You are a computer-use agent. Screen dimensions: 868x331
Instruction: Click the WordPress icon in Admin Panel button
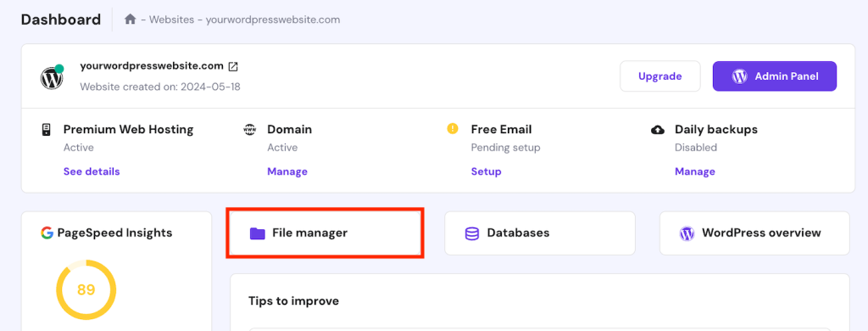pyautogui.click(x=739, y=76)
